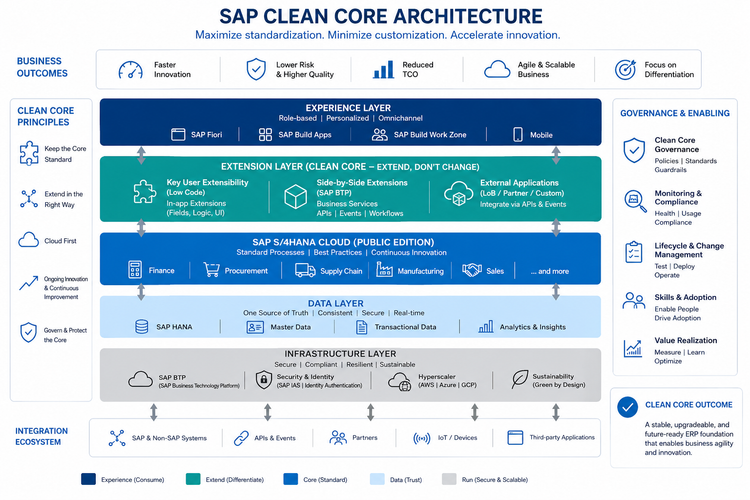Screen dimensions: 750x500
Task: Click the gray Run (Secure & Scalable) legend swatch
Action: pyautogui.click(x=449, y=479)
